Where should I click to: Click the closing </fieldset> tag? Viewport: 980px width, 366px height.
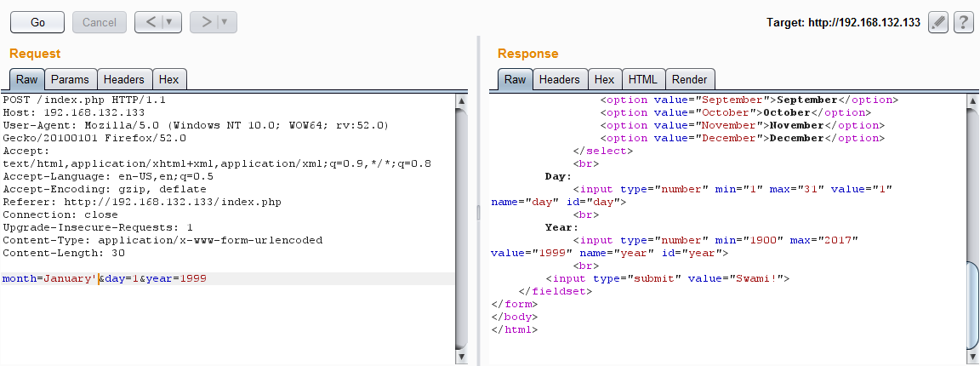point(555,291)
